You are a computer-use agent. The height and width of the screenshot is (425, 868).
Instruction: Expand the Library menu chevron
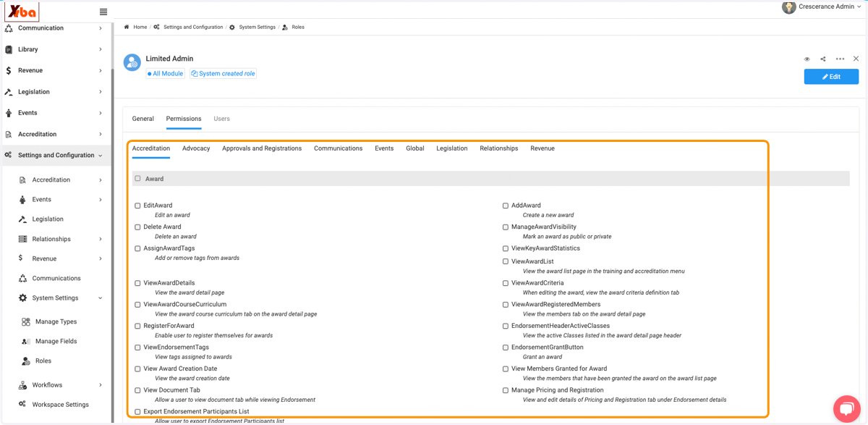click(x=101, y=49)
